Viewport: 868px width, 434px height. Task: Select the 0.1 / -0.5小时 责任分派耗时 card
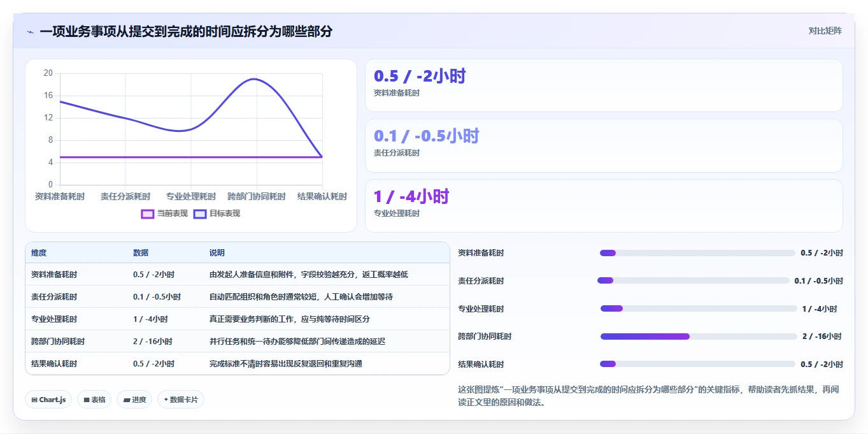click(x=604, y=145)
